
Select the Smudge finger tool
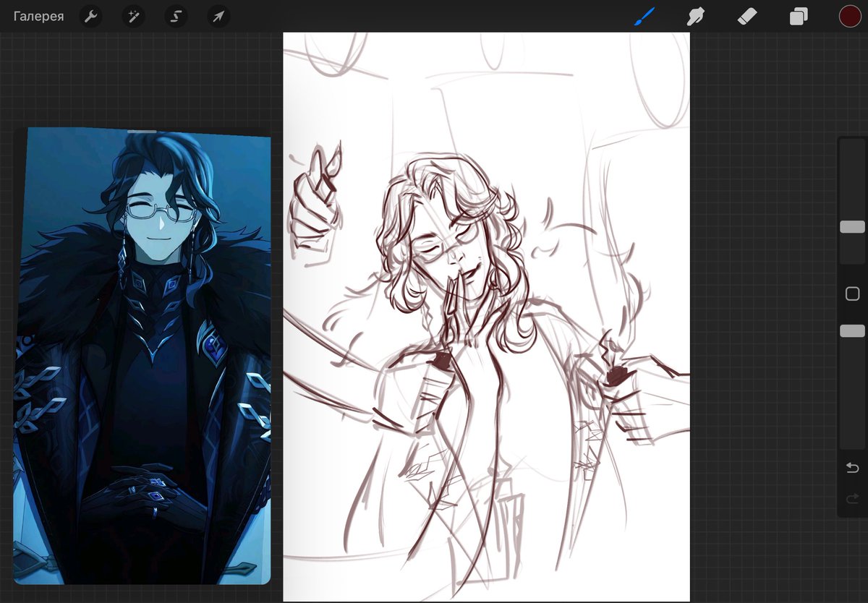696,16
